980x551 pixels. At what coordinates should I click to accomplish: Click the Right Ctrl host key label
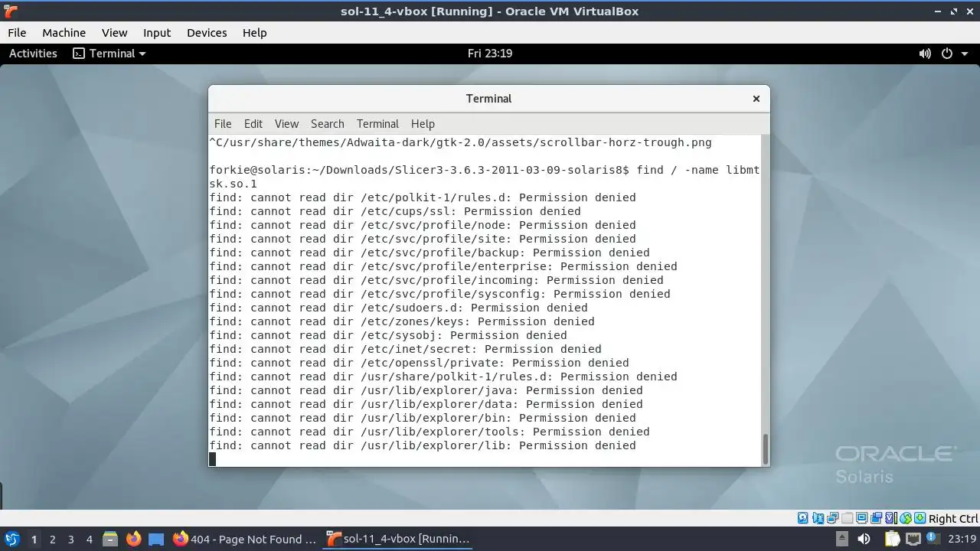[x=953, y=519]
